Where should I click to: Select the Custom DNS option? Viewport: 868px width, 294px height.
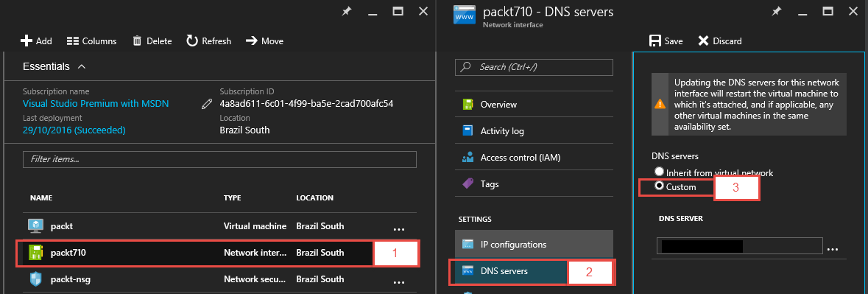click(659, 186)
